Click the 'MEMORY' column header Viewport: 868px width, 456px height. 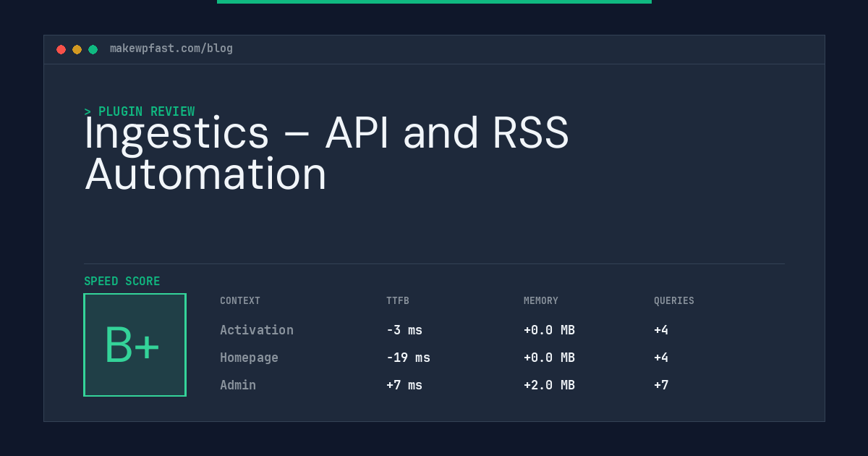[541, 301]
